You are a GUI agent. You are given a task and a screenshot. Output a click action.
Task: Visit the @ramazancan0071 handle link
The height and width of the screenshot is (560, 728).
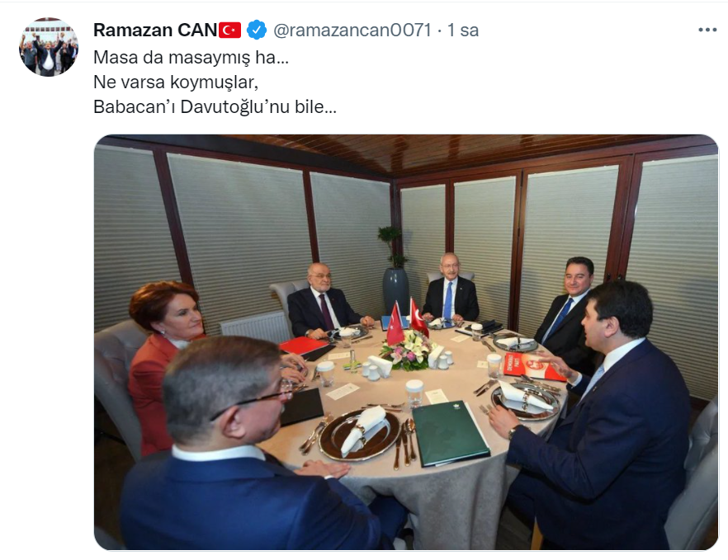tap(352, 31)
